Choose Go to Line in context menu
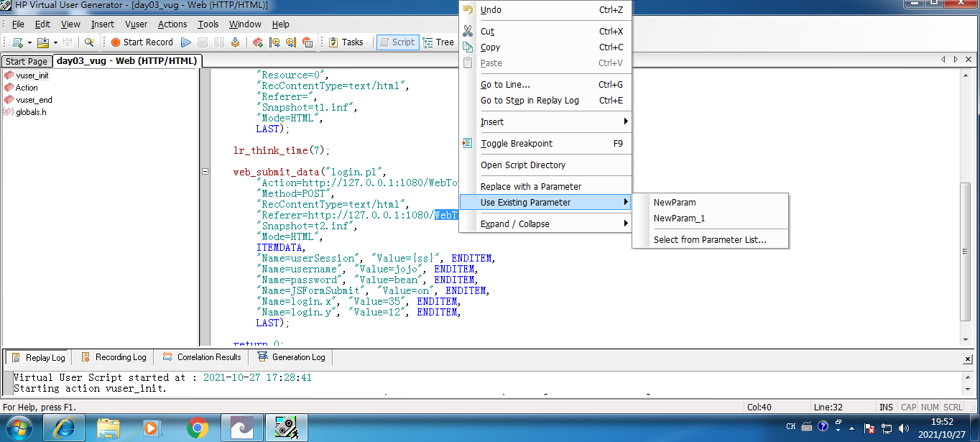The width and height of the screenshot is (980, 442). 545,85
